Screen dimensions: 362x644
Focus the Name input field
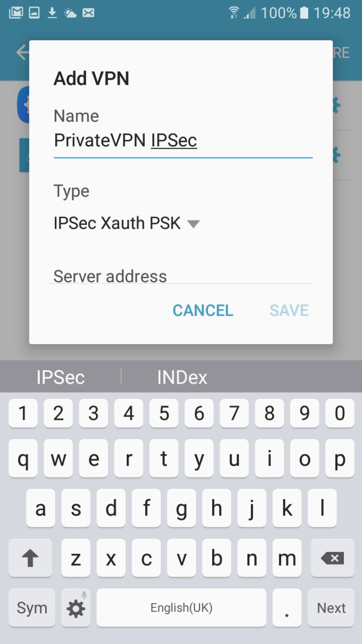(183, 141)
